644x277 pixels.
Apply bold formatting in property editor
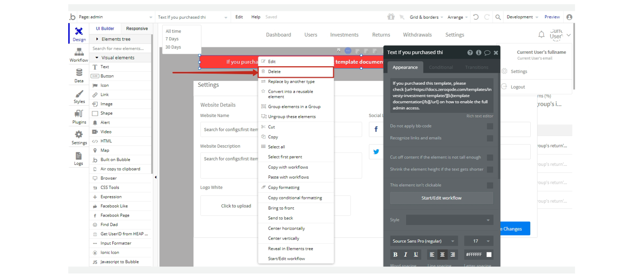(x=395, y=255)
